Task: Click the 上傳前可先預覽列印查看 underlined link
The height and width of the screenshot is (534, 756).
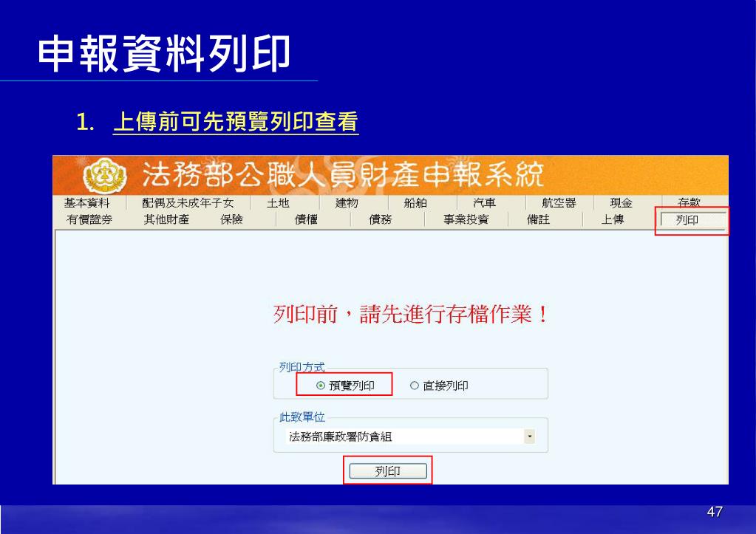Action: (x=236, y=121)
